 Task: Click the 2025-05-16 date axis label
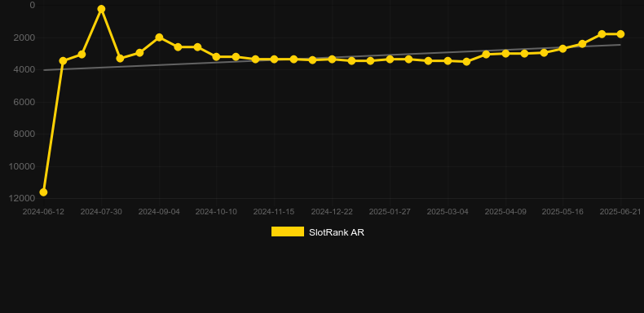tap(562, 212)
